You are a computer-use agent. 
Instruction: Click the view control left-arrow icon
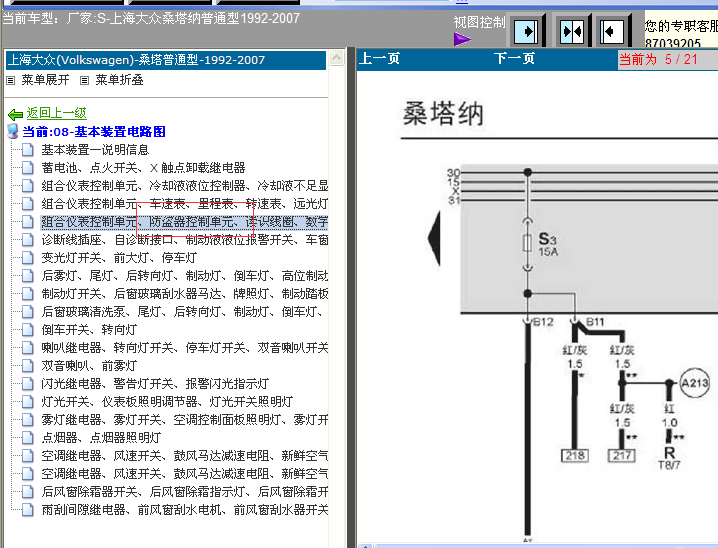click(612, 32)
